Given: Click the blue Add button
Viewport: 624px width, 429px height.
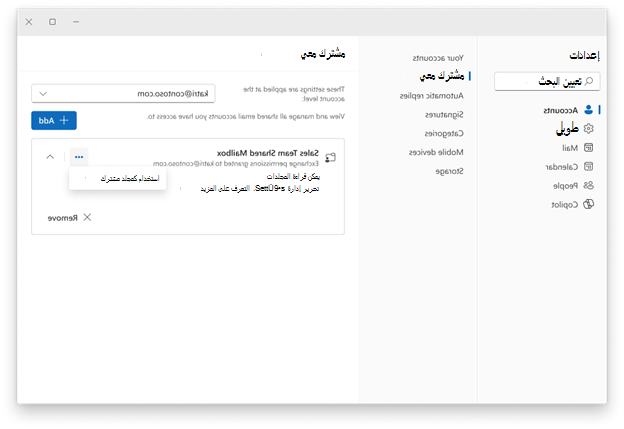Looking at the screenshot, I should 54,120.
